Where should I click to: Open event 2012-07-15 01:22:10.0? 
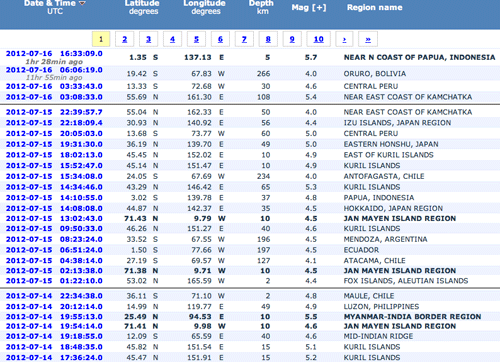[54, 281]
